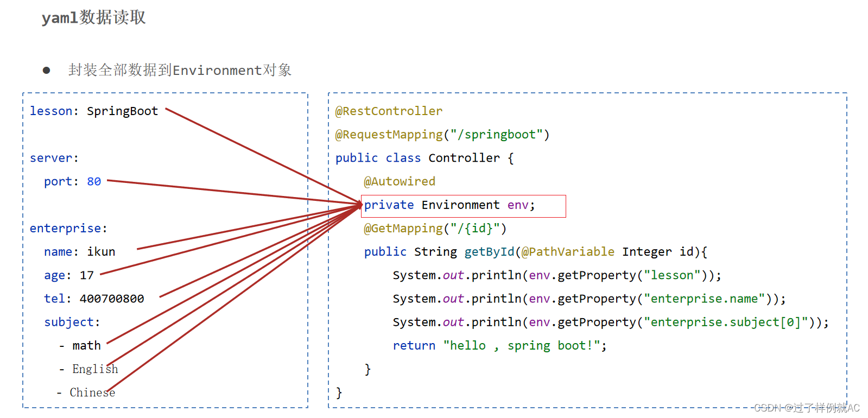Viewport: 868px width, 418px height.
Task: Click the '@RestController' annotation
Action: (389, 111)
